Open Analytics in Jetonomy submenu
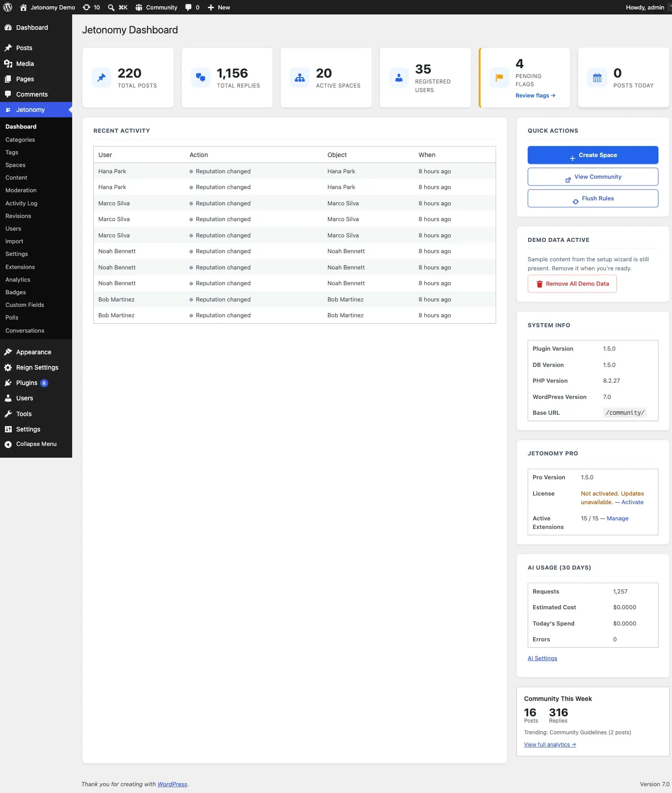The height and width of the screenshot is (793, 672). [18, 280]
